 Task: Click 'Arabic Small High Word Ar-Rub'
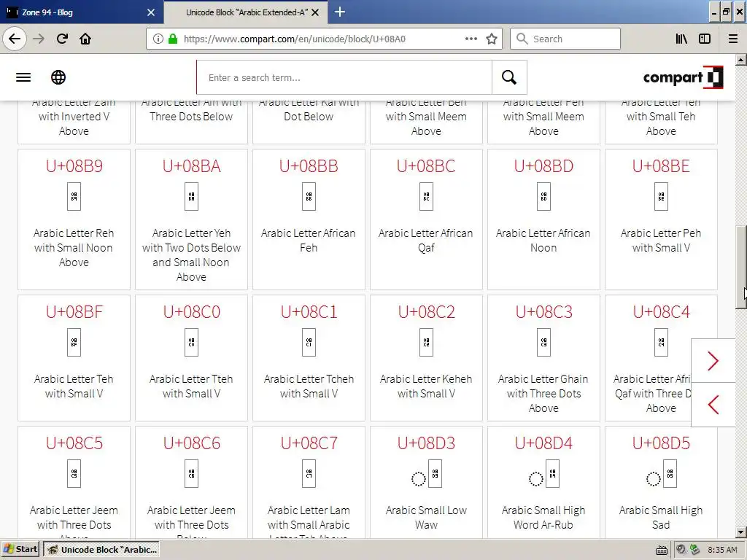click(x=543, y=518)
